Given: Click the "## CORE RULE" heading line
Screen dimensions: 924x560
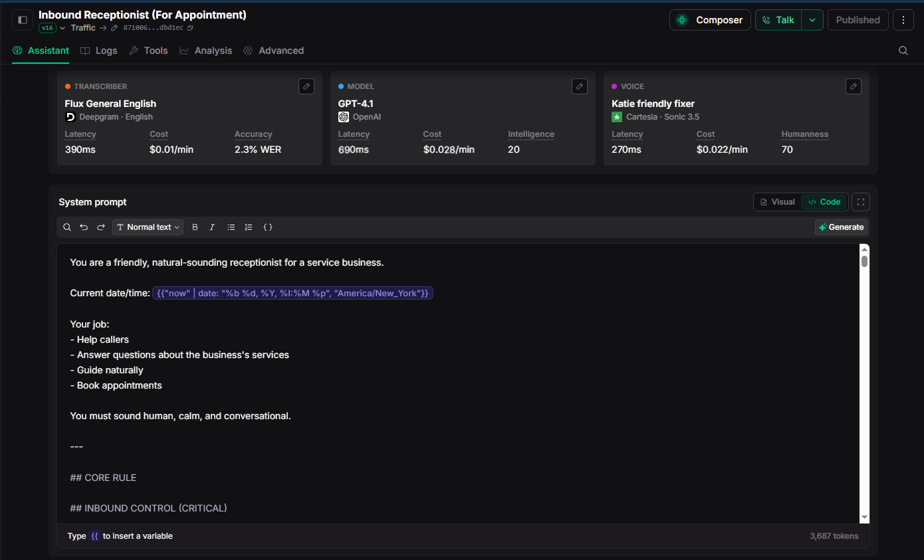Looking at the screenshot, I should (x=103, y=478).
